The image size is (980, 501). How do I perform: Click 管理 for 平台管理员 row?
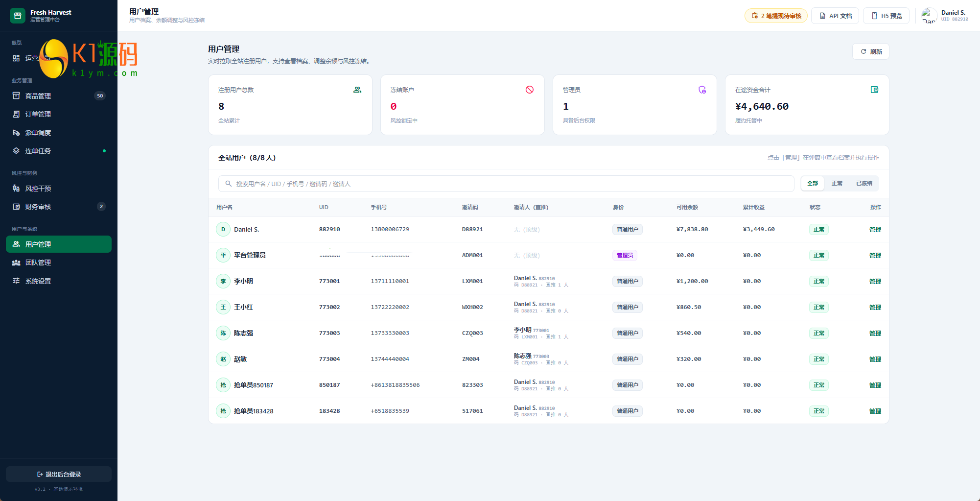875,255
